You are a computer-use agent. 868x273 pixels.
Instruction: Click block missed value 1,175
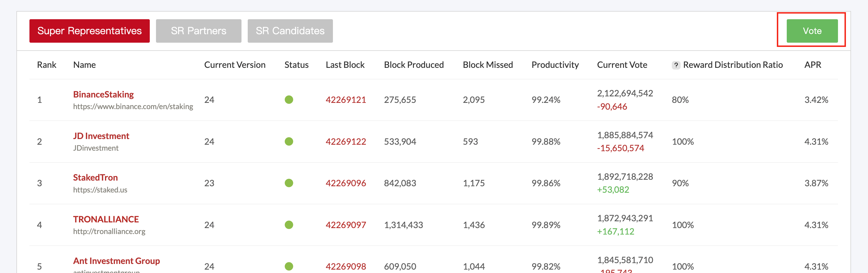pos(474,183)
